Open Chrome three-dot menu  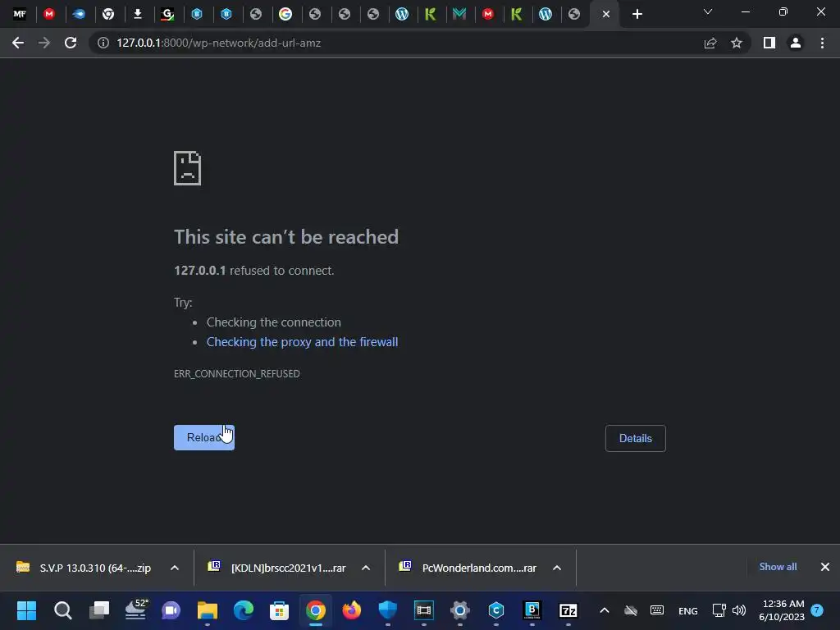[x=822, y=43]
